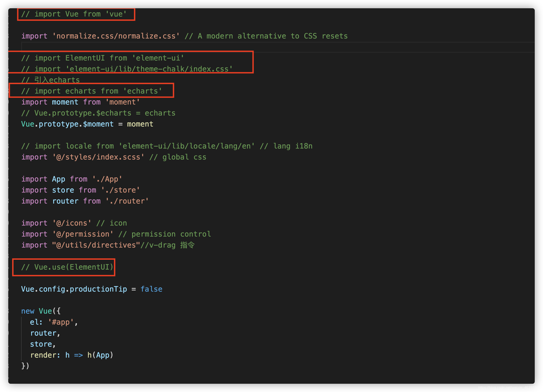Click the line "Vue.config.productionTip = false"
The width and height of the screenshot is (543, 392).
pyautogui.click(x=92, y=289)
